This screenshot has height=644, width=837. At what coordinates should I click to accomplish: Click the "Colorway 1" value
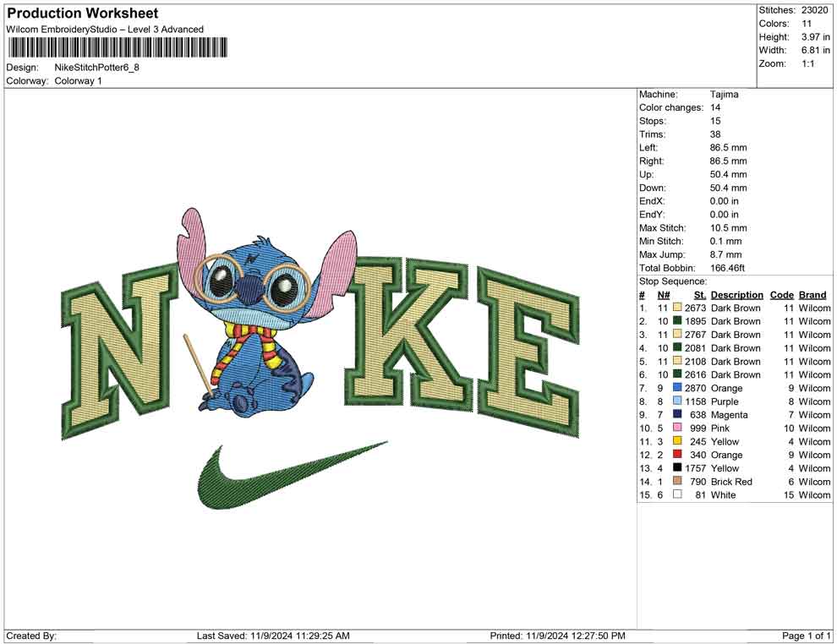coord(78,80)
